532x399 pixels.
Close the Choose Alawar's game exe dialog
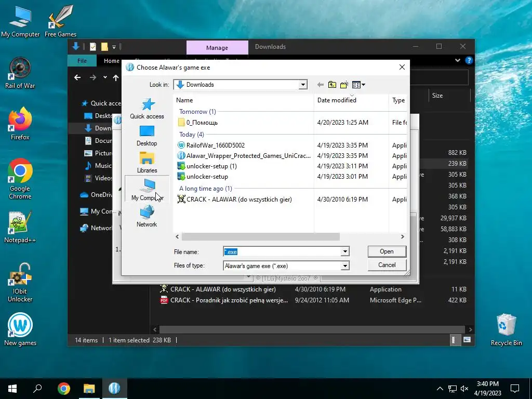(402, 67)
